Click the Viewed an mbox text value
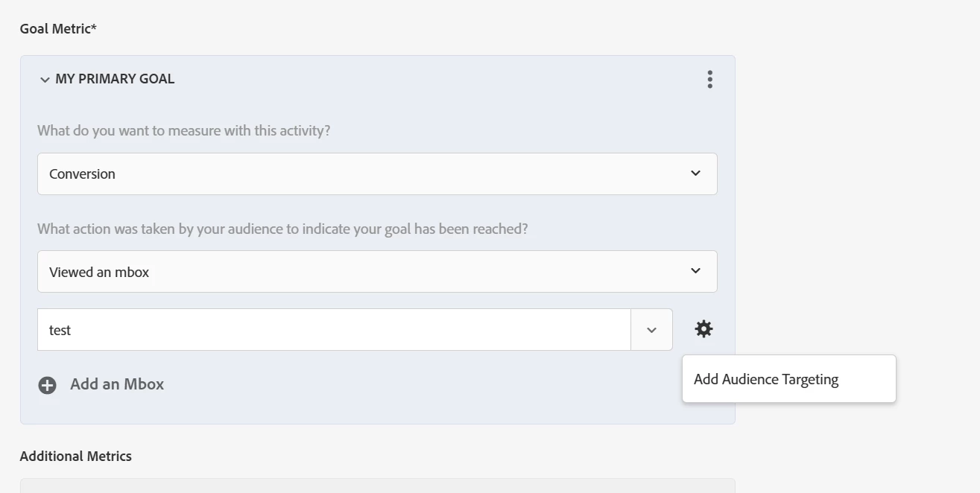 (99, 273)
